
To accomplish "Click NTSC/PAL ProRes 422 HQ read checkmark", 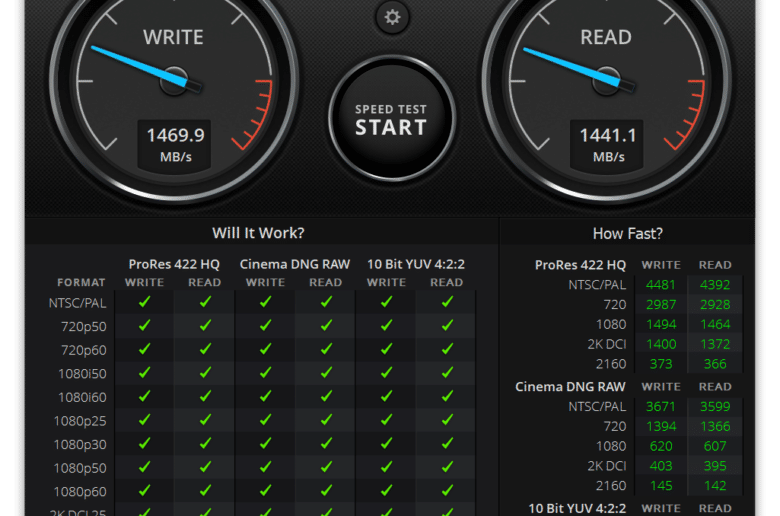I will click(x=205, y=302).
